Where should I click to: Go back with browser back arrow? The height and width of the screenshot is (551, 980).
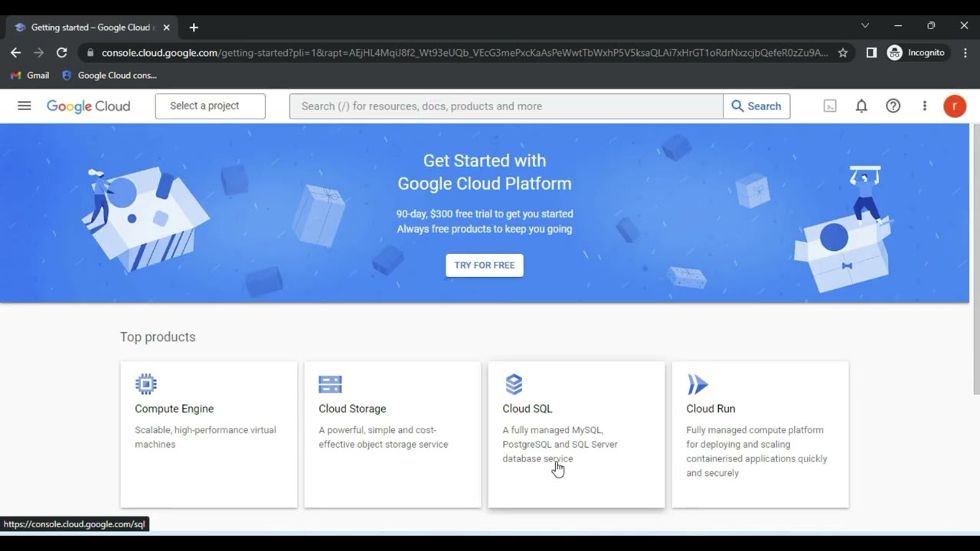(16, 53)
